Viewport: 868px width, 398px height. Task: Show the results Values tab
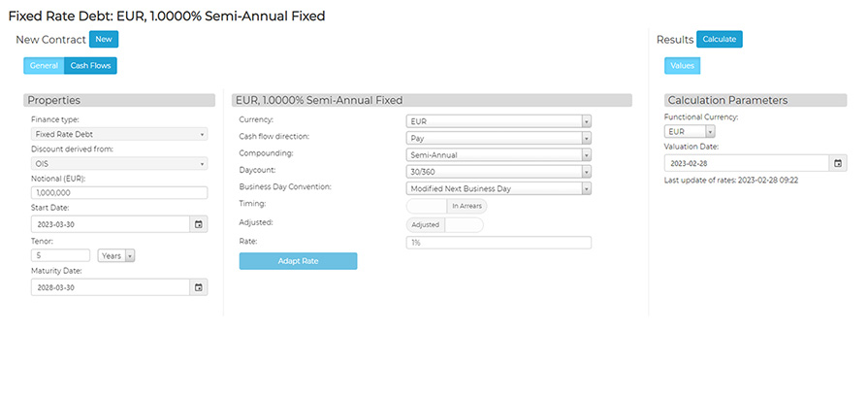682,66
